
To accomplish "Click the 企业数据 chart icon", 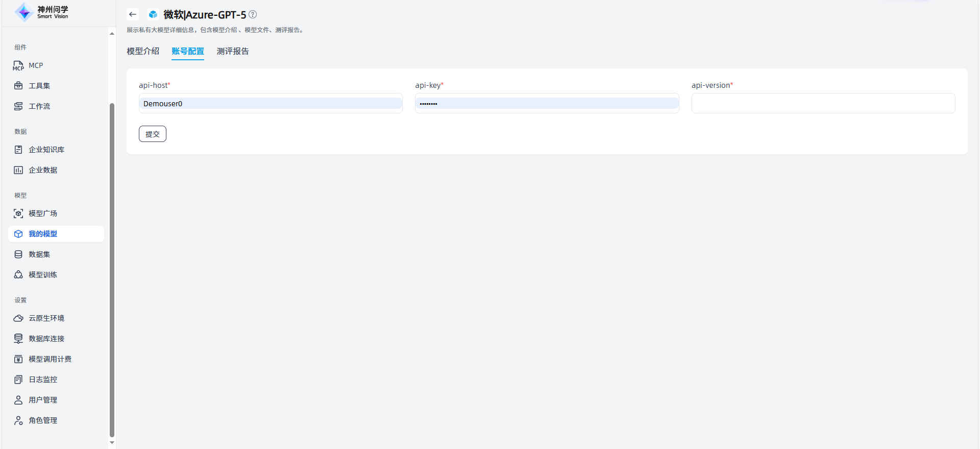I will coord(18,170).
